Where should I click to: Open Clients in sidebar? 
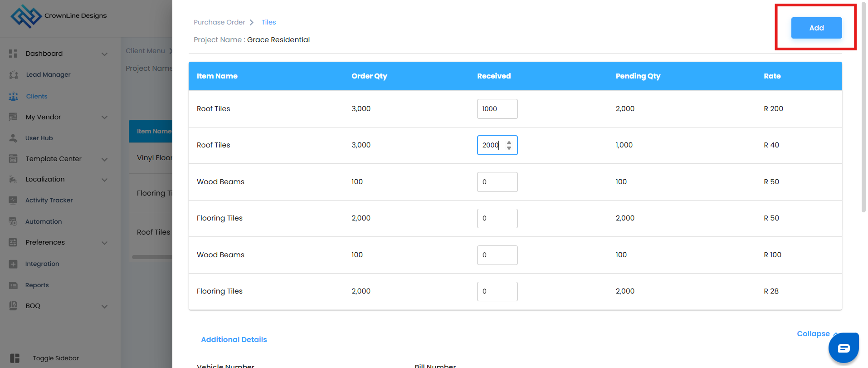click(x=37, y=96)
